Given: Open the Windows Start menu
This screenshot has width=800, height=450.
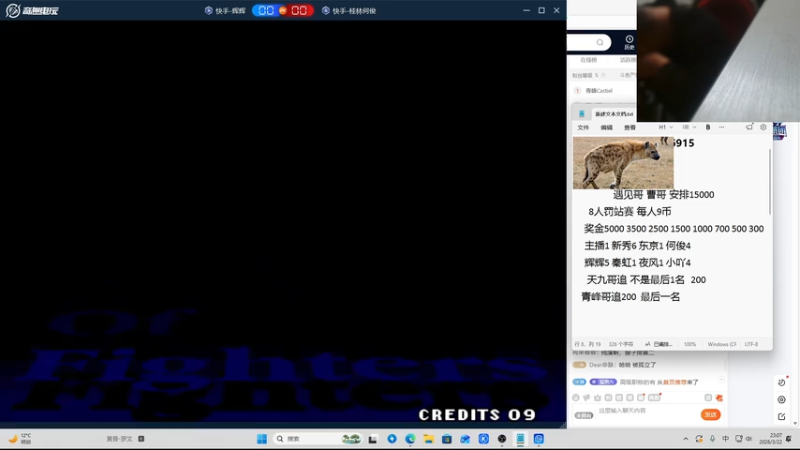Looking at the screenshot, I should (262, 439).
